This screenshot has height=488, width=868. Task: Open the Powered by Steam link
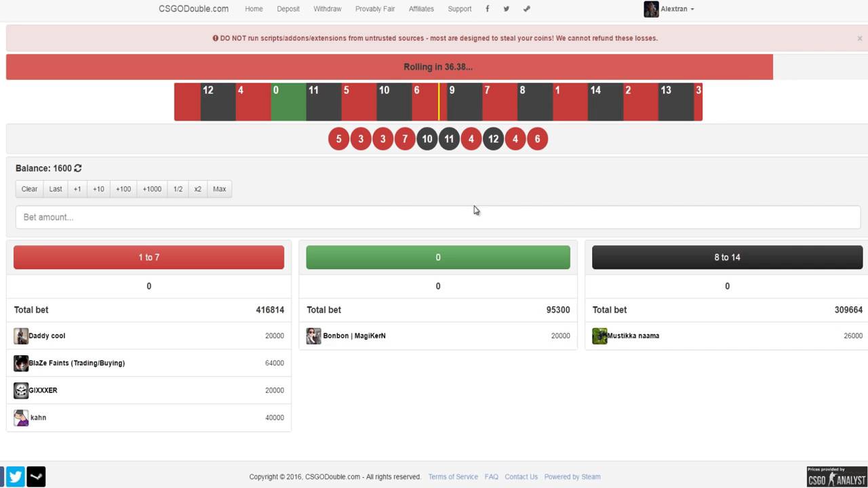coord(572,476)
